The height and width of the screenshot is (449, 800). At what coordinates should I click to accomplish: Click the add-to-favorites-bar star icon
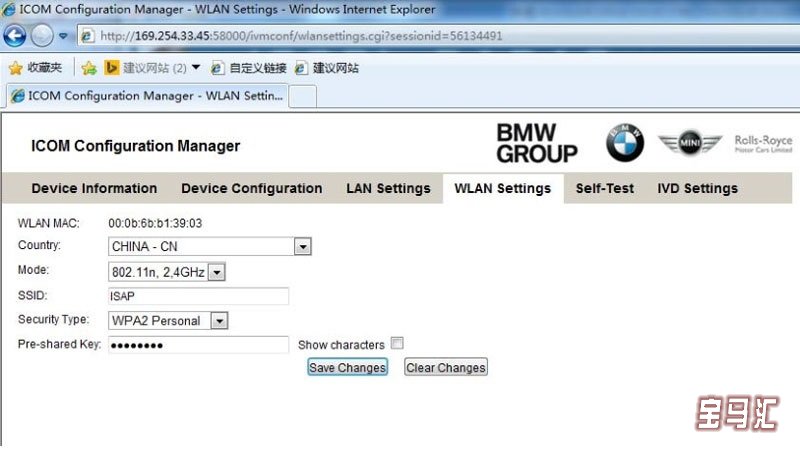[89, 68]
